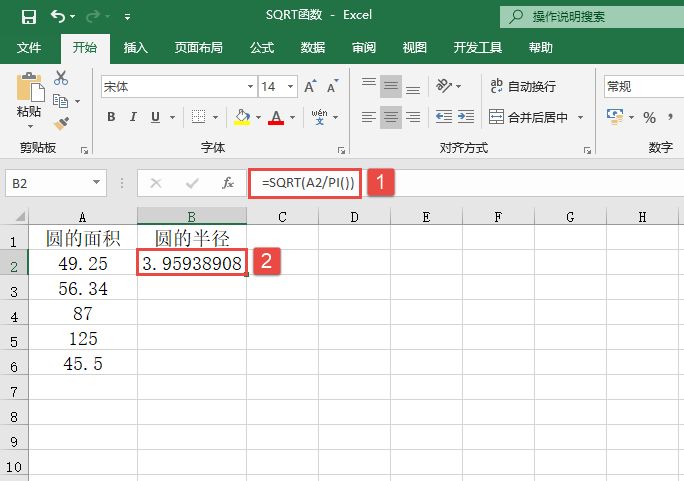This screenshot has width=684, height=481.
Task: Click cell A4 containing 87
Action: coord(83,314)
